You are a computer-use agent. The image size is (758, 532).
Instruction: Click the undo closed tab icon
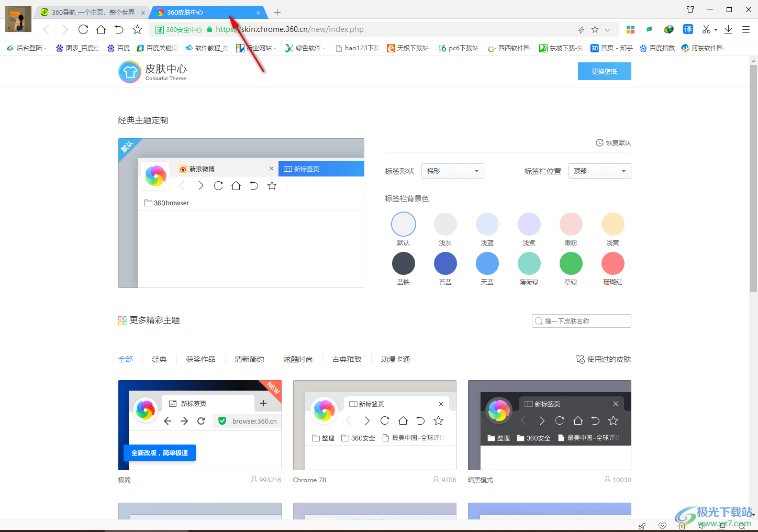pyautogui.click(x=119, y=29)
